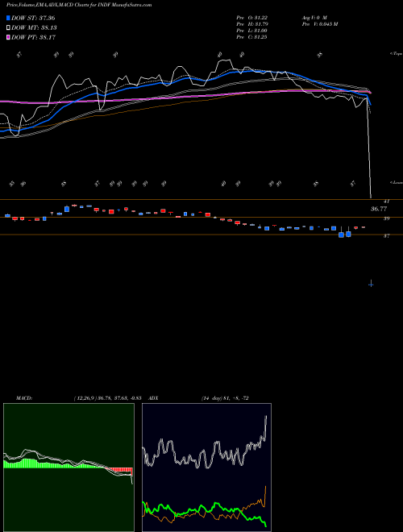The height and width of the screenshot is (532, 403).
Task: Click the 'Pre H: 31.79' high value
Action: (251, 24)
